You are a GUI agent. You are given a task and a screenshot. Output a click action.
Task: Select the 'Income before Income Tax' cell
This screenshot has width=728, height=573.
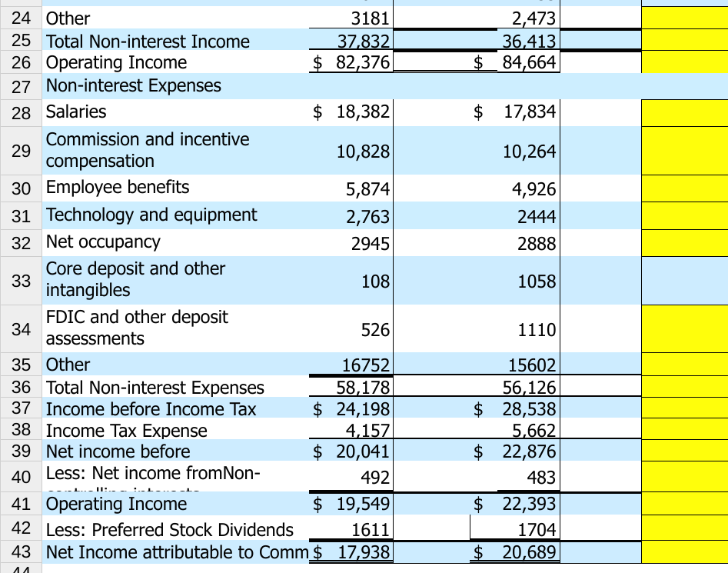(x=175, y=408)
